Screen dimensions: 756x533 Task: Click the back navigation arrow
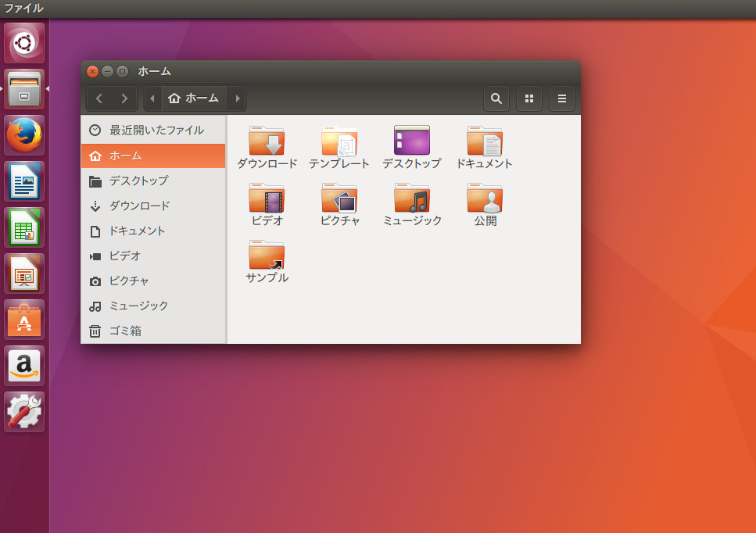pos(99,98)
